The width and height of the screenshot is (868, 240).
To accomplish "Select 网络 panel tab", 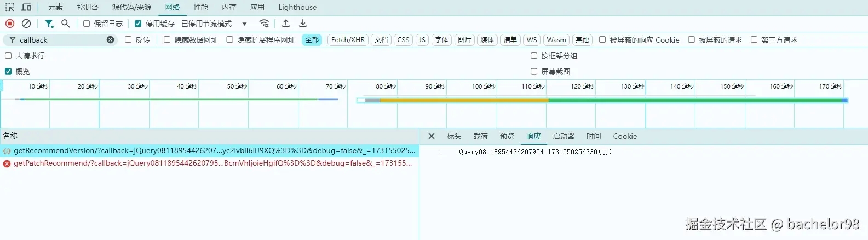I will coord(173,7).
